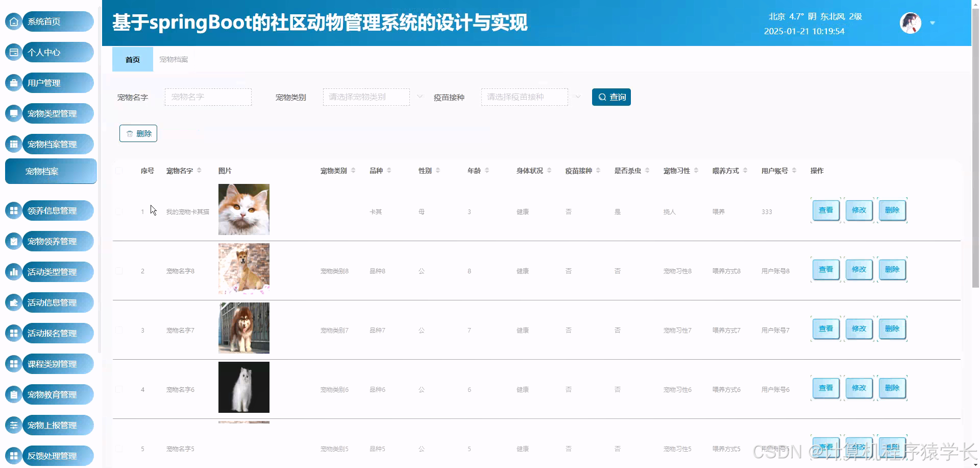The height and width of the screenshot is (468, 980).
Task: Click the trash icon in 删除 button
Action: 129,133
